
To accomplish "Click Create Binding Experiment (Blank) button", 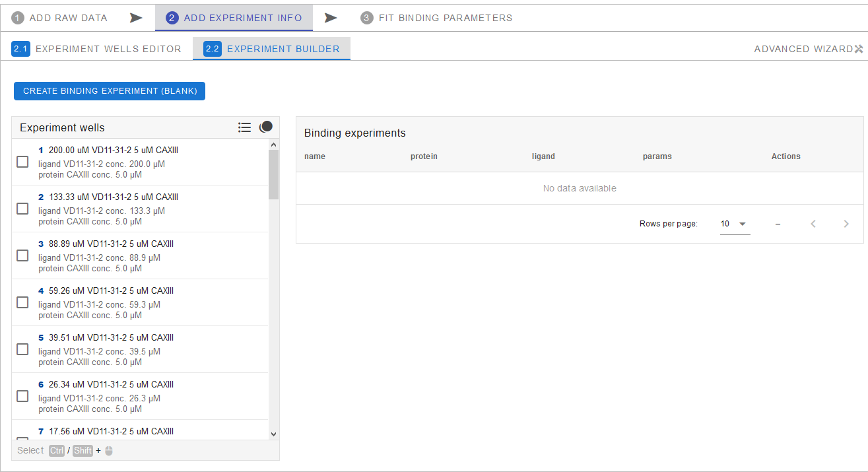I will pos(110,91).
